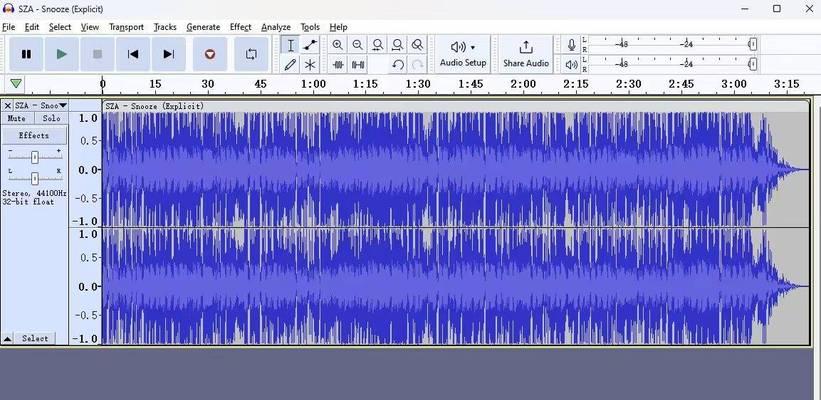Select the Selection (I-beam) tool
The height and width of the screenshot is (400, 821).
click(x=290, y=45)
